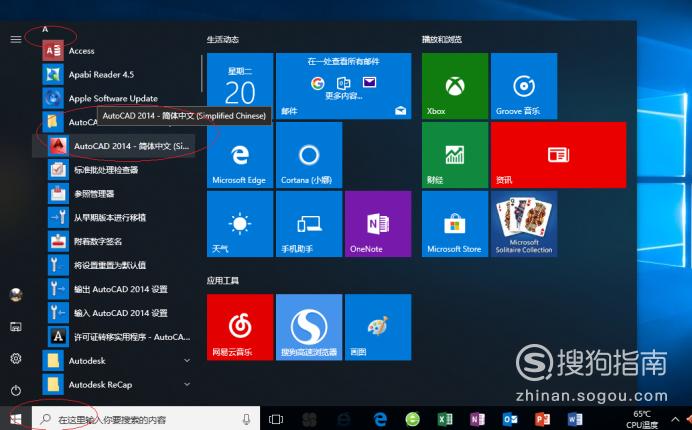Click the taskbar search box
The height and width of the screenshot is (430, 692).
(146, 419)
